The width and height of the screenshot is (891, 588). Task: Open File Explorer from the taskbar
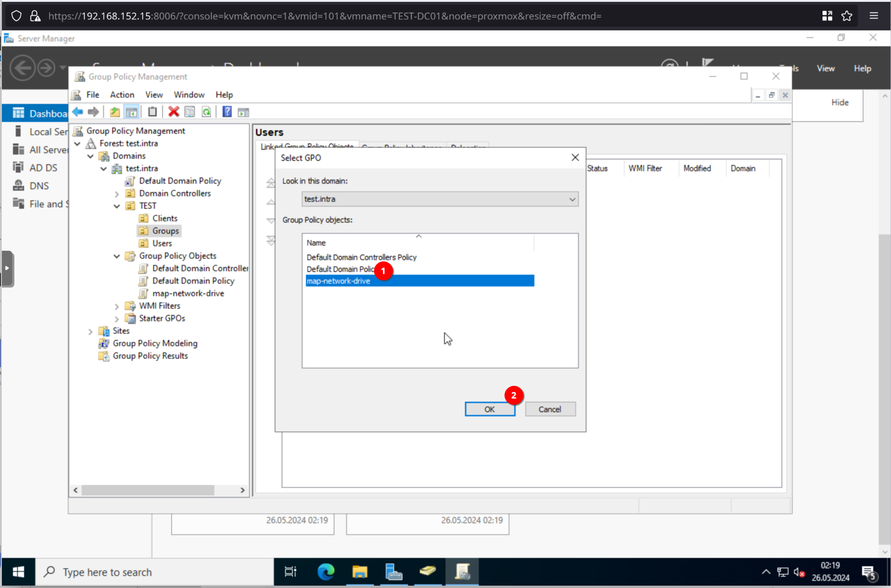click(x=359, y=572)
